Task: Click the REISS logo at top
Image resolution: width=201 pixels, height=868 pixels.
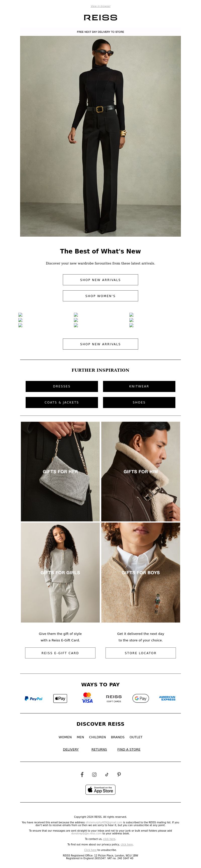Action: (100, 18)
